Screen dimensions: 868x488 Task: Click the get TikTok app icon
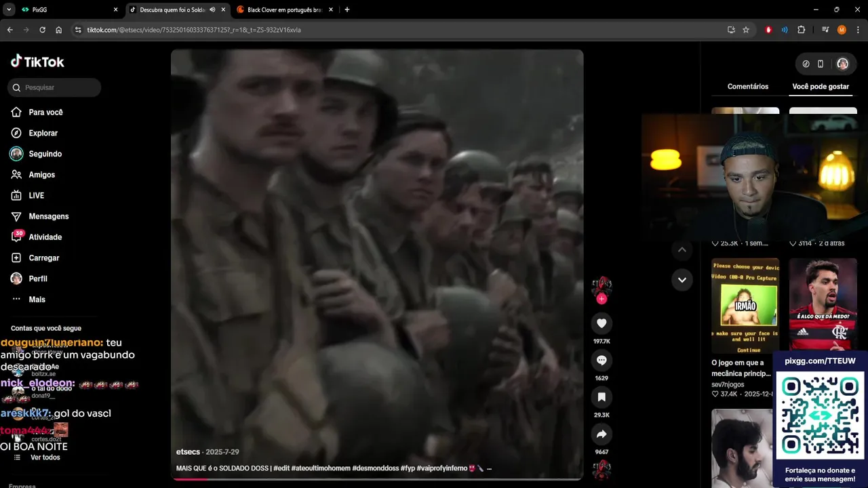coord(806,64)
